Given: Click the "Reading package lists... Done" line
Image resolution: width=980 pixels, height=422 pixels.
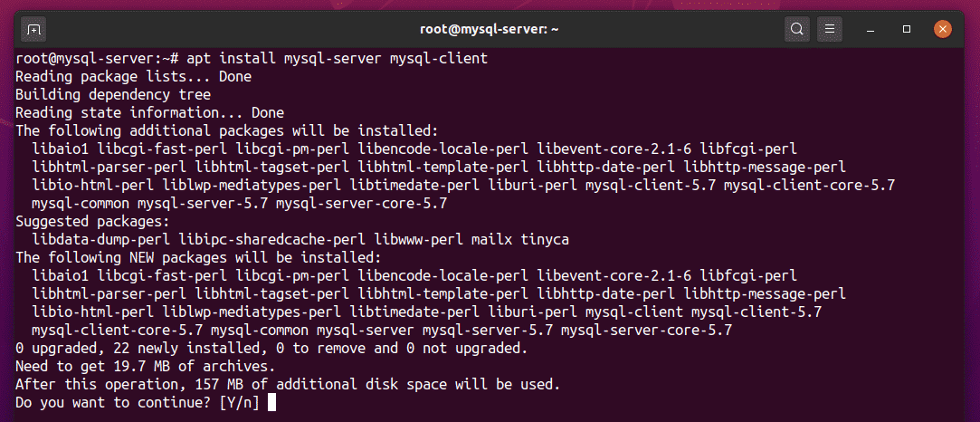Looking at the screenshot, I should [133, 77].
